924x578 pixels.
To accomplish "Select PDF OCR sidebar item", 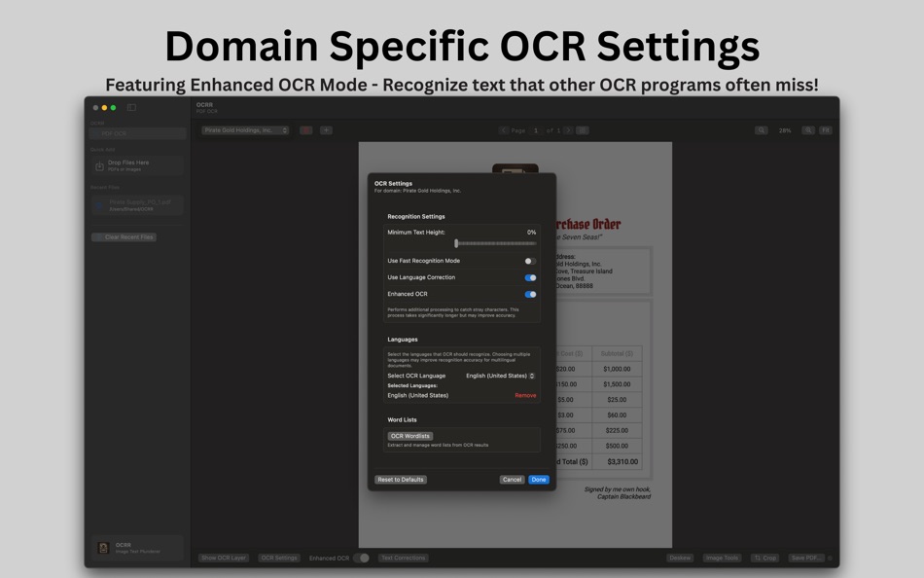I will coord(137,134).
